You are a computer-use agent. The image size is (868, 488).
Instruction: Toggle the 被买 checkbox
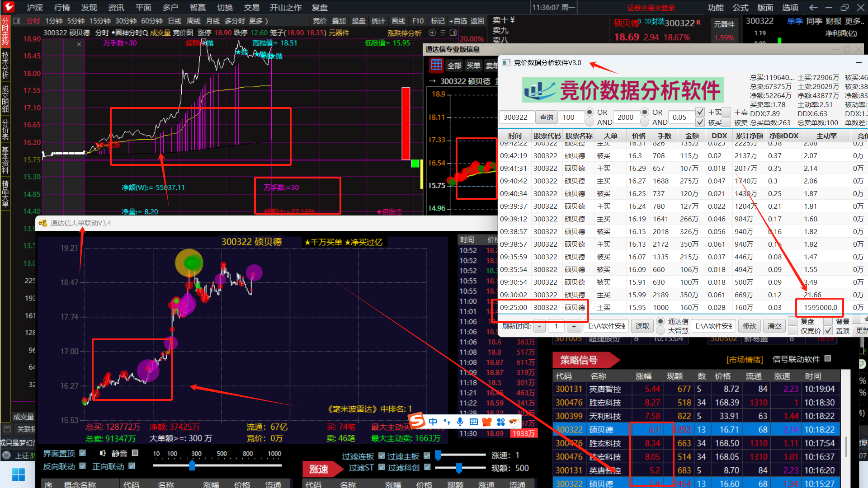700,122
